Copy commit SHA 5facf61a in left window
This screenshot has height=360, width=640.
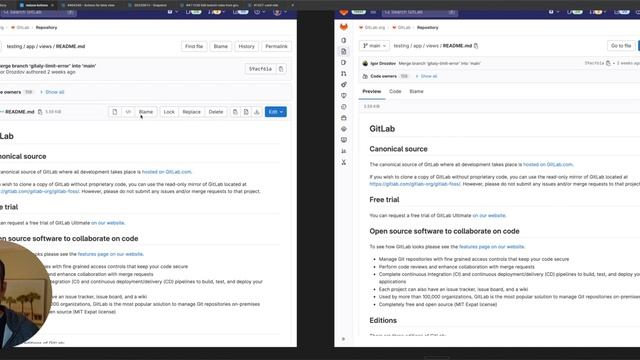pos(281,69)
